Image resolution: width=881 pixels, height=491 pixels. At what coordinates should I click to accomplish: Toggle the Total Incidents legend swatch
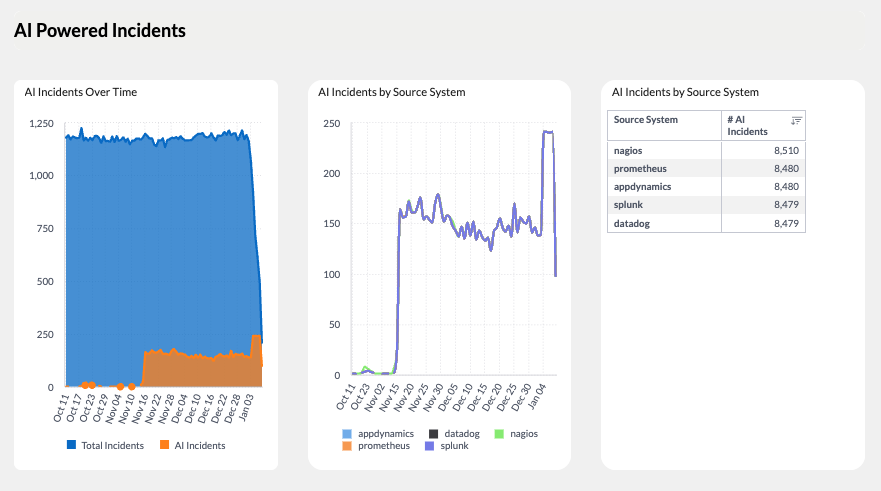tap(71, 445)
